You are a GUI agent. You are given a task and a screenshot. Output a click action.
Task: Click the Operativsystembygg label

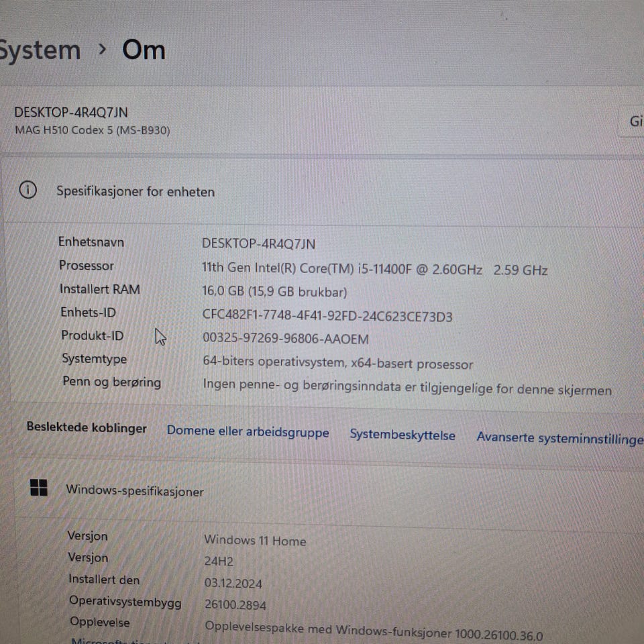click(x=125, y=602)
